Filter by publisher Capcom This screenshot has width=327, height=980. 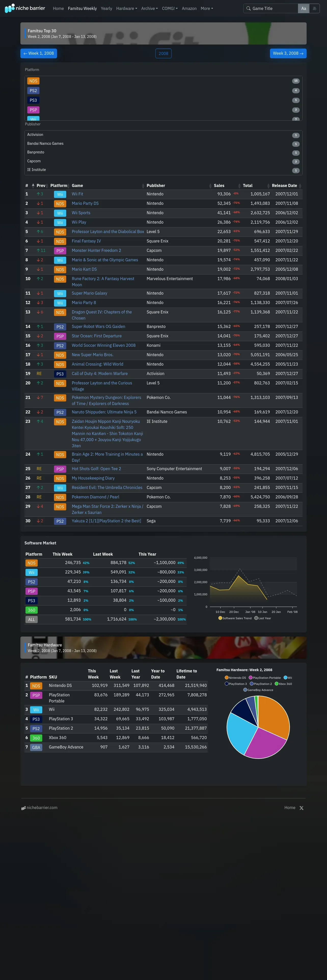163,161
